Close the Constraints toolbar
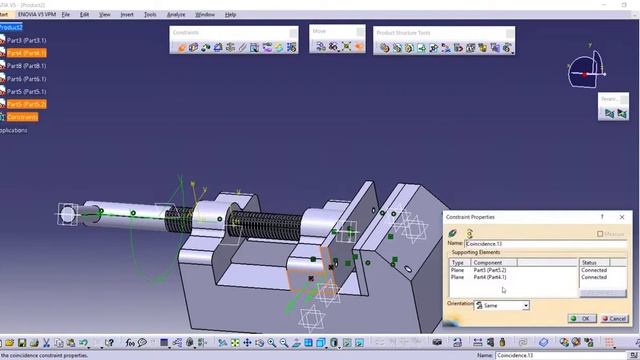The height and width of the screenshot is (360, 640). (x=293, y=33)
